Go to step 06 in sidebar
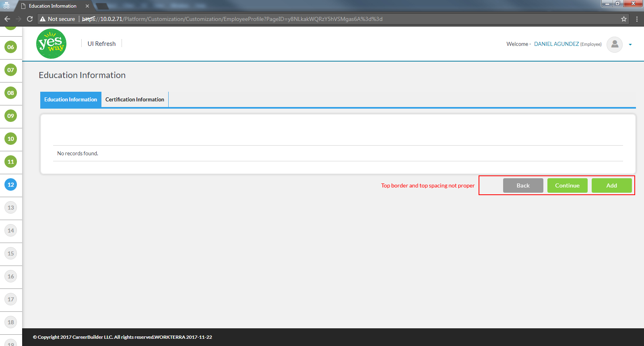Image resolution: width=644 pixels, height=346 pixels. 11,47
